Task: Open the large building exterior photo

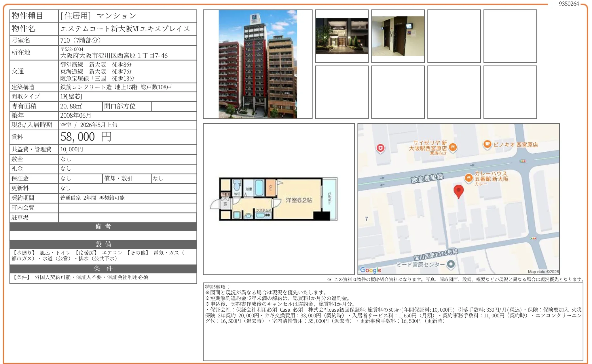Action: pos(258,64)
